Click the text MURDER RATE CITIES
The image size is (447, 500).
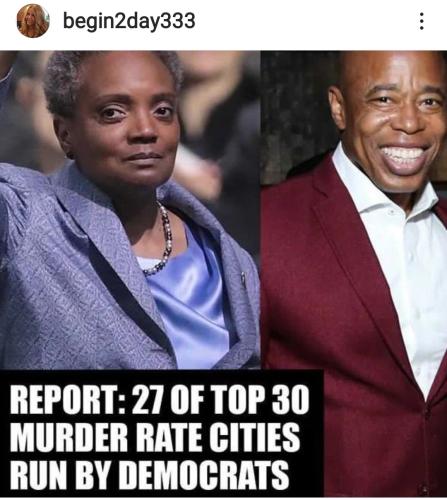click(155, 436)
